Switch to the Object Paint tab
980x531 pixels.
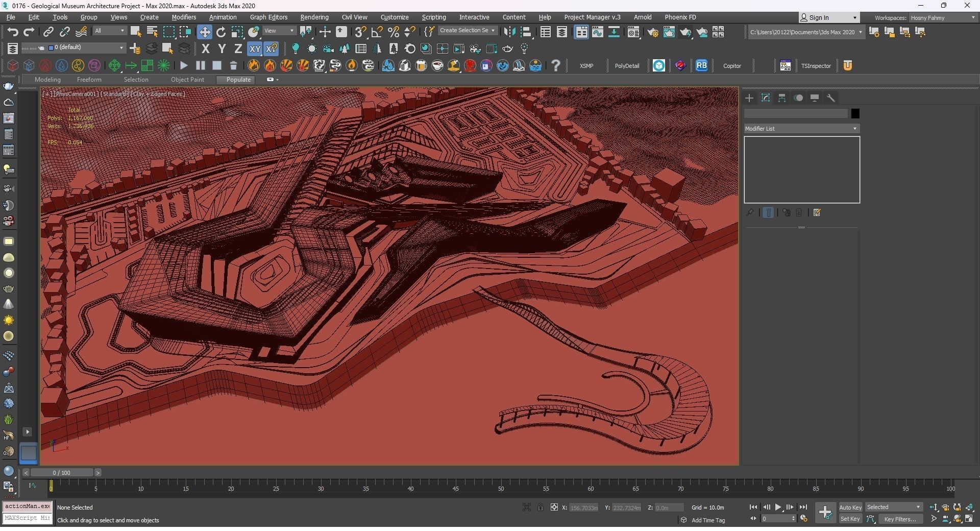pos(187,80)
